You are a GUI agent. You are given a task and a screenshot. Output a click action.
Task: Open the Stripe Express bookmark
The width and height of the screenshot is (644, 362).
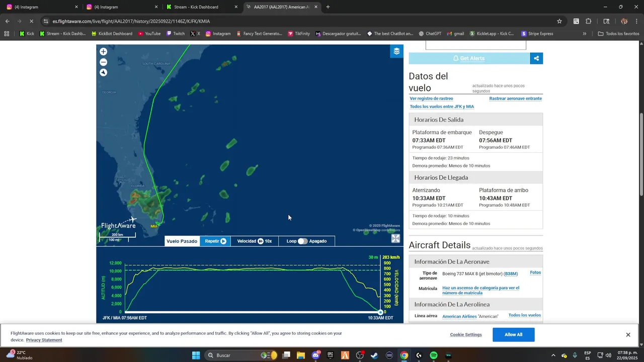click(537, 34)
